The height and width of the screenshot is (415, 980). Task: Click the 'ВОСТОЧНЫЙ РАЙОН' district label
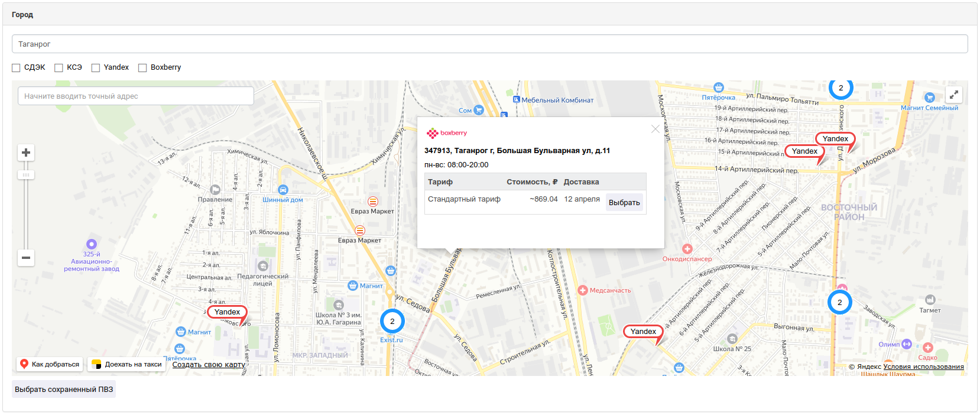pos(849,212)
